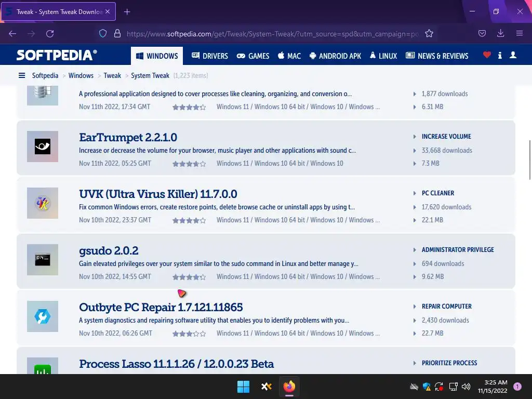Open Windows Security tray icon

(x=427, y=387)
